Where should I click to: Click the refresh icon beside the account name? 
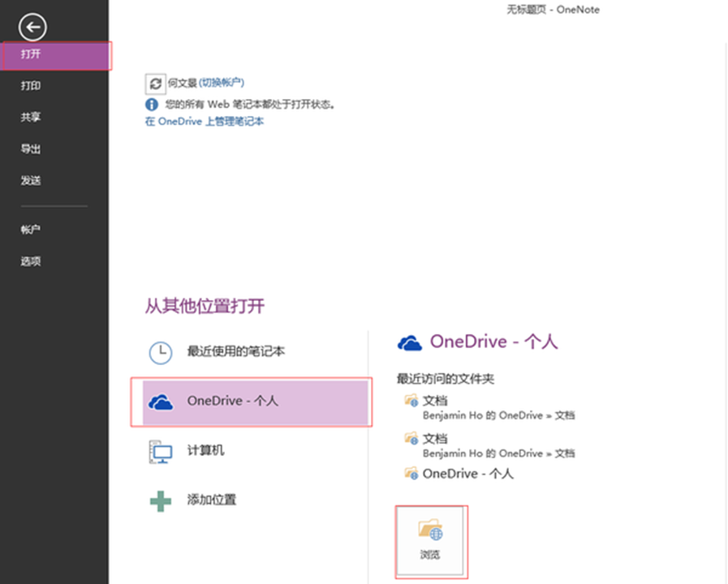click(155, 84)
